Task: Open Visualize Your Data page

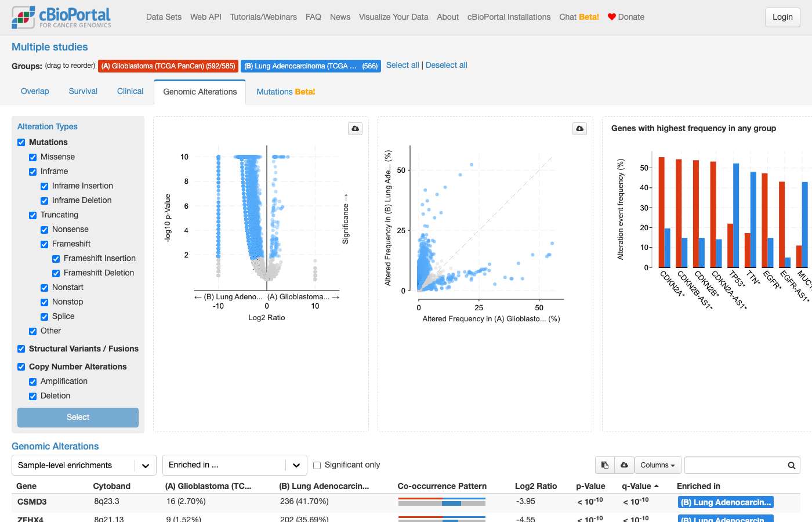Action: pos(393,17)
